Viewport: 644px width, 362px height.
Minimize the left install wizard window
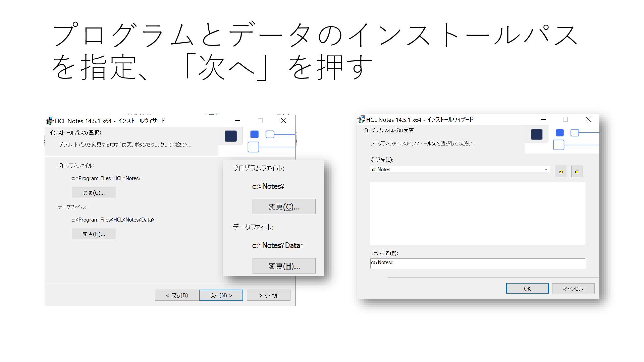point(237,121)
